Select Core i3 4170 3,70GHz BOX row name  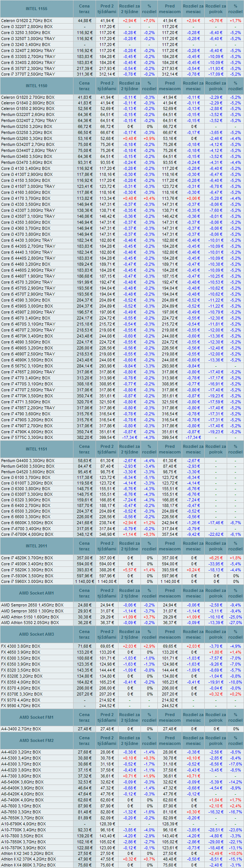click(25, 198)
